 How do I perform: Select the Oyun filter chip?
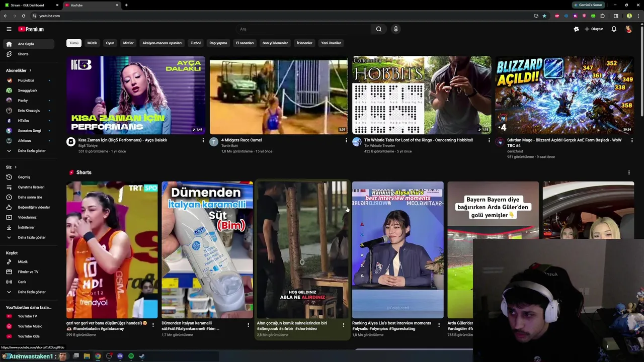[x=110, y=43]
